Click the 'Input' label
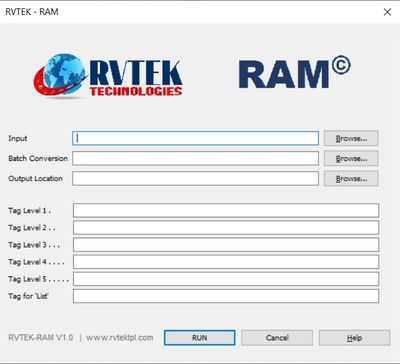 tap(18, 138)
